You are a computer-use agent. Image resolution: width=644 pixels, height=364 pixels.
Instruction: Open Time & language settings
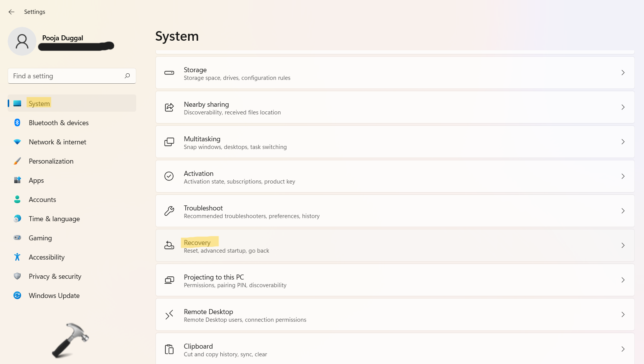tap(54, 219)
